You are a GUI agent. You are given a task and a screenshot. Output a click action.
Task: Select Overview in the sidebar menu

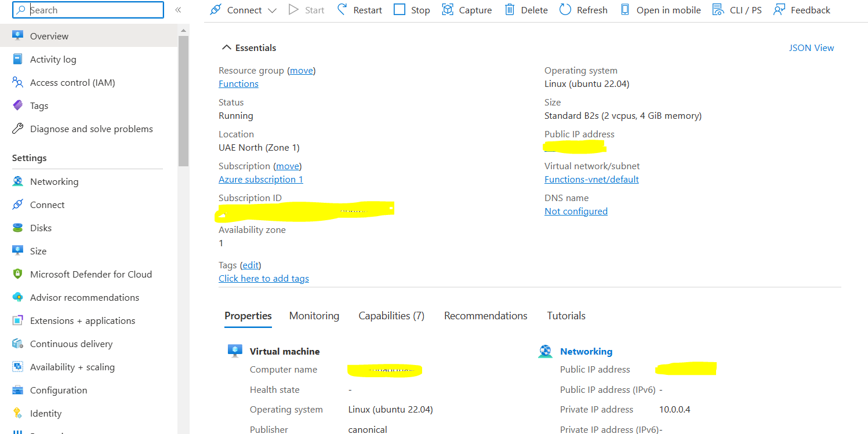tap(89, 36)
